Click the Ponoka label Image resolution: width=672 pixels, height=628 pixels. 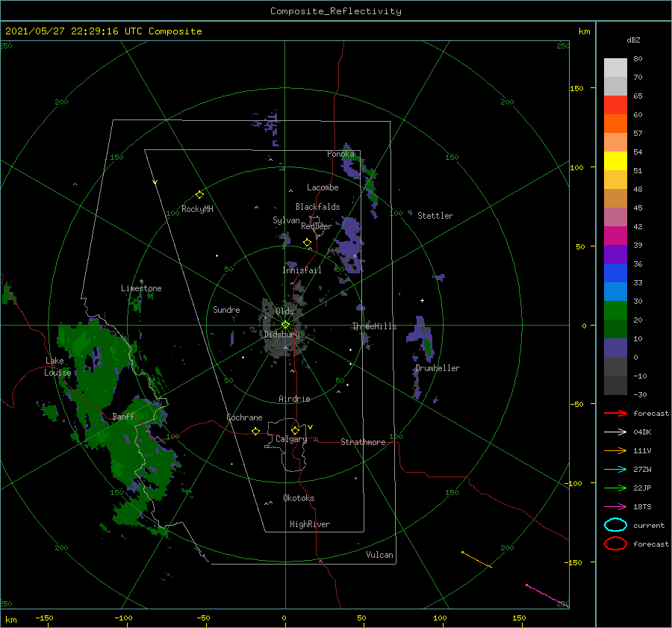pyautogui.click(x=340, y=154)
